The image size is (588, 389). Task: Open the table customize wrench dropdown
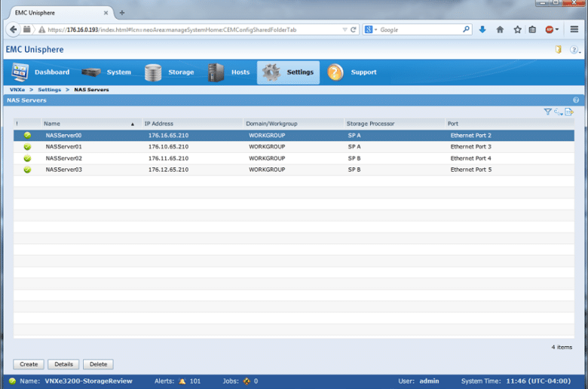(x=559, y=112)
